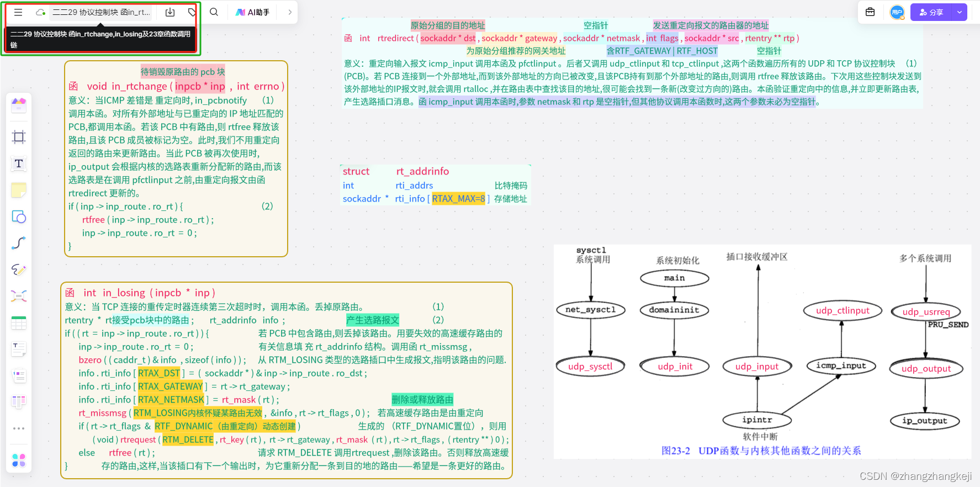Click the 'icmp_input' diagram node

[841, 366]
